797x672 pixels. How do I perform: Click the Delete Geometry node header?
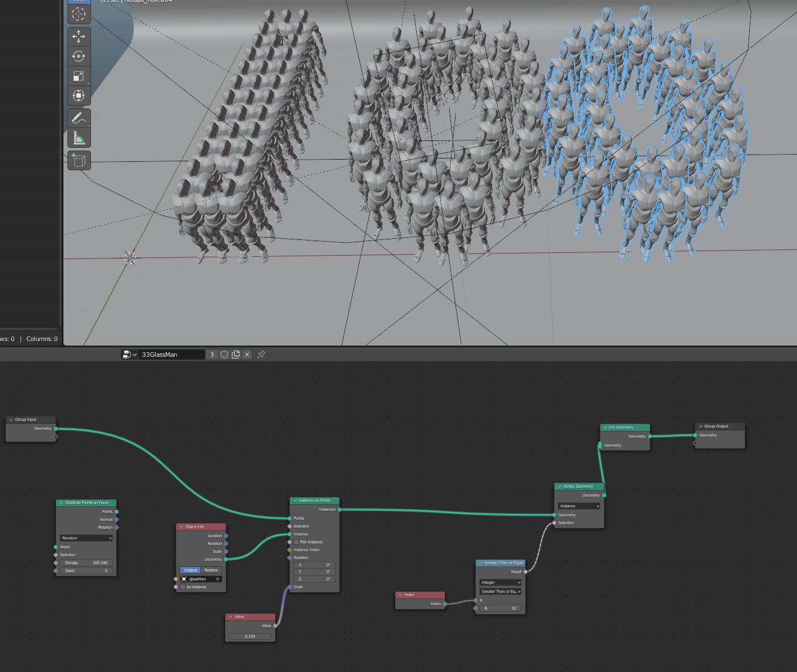click(x=579, y=486)
